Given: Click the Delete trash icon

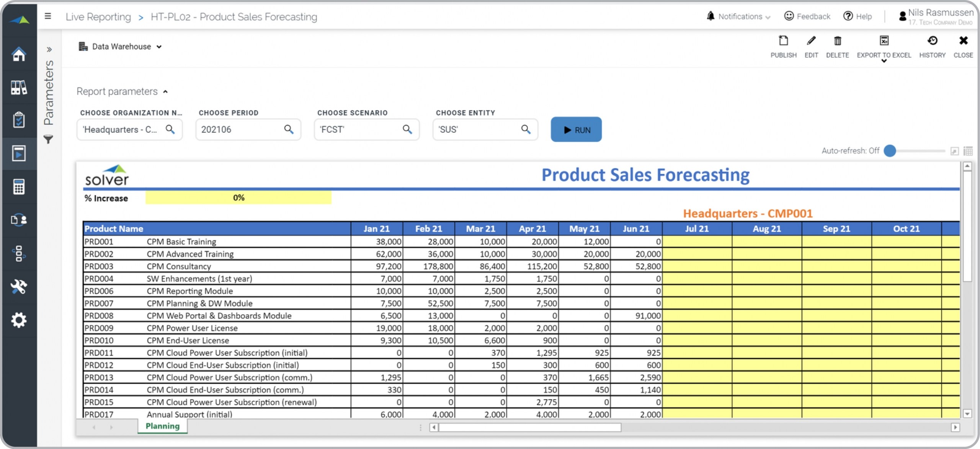Looking at the screenshot, I should pyautogui.click(x=837, y=41).
